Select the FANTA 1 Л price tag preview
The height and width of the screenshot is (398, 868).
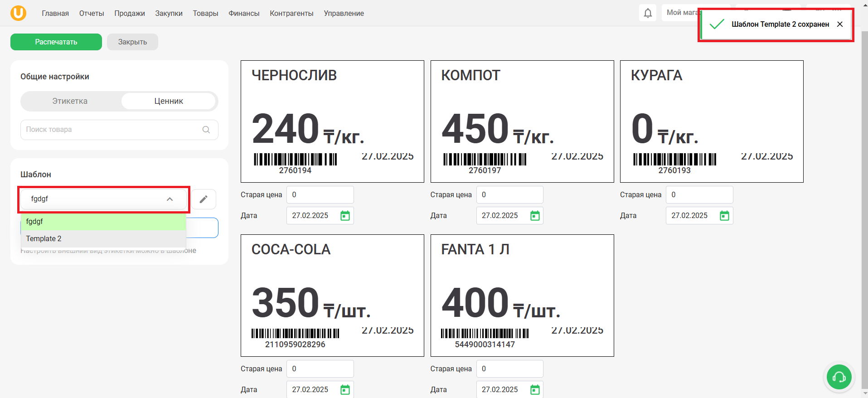pyautogui.click(x=522, y=296)
